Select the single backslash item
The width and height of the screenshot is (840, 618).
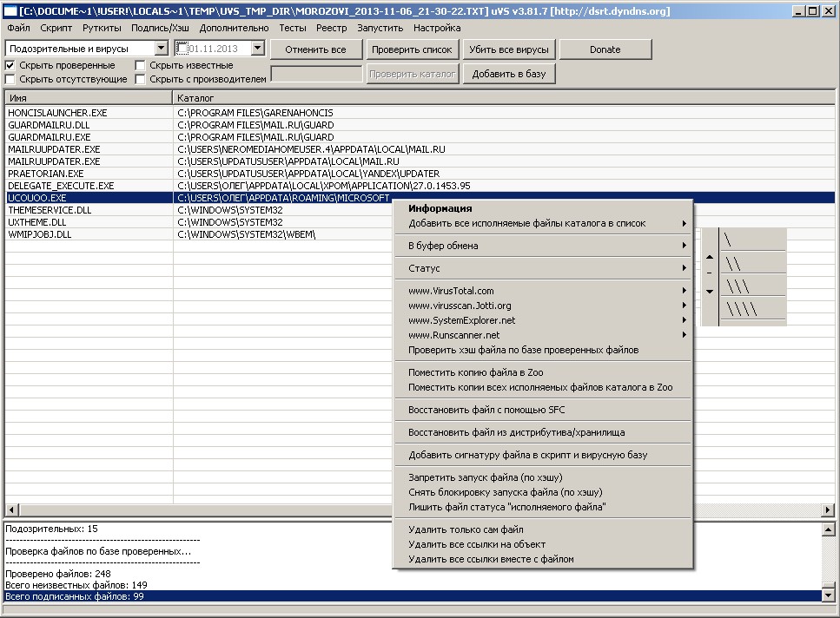728,240
